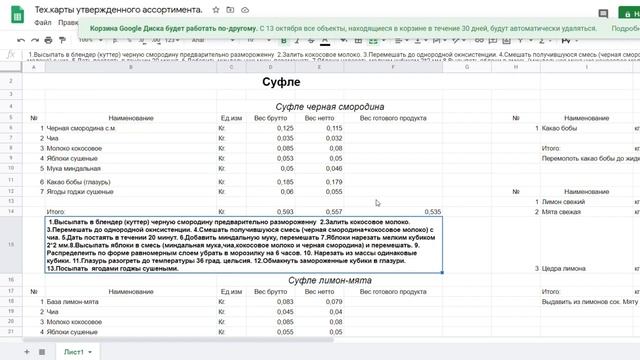Click the add sheet plus button
The width and height of the screenshot is (640, 360).
pos(27,352)
